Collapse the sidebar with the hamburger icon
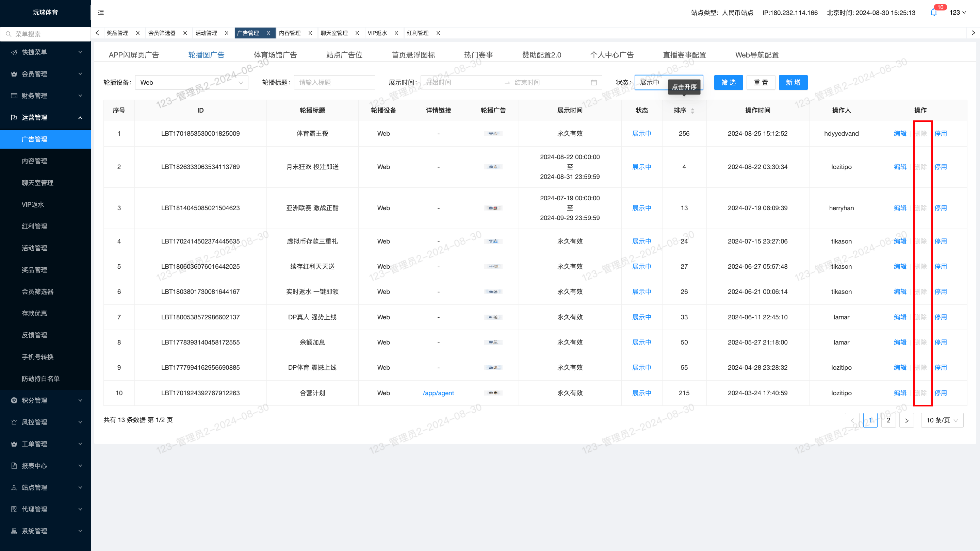 click(x=101, y=13)
